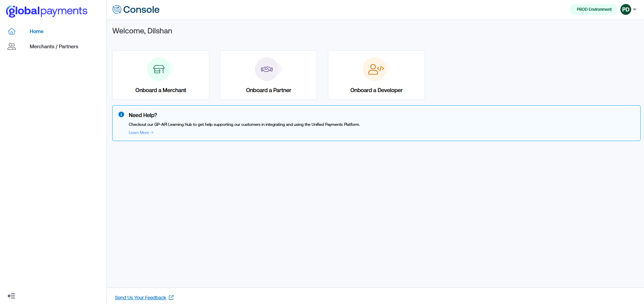Click the Console spiral logo icon
Image resolution: width=644 pixels, height=304 pixels.
117,9
